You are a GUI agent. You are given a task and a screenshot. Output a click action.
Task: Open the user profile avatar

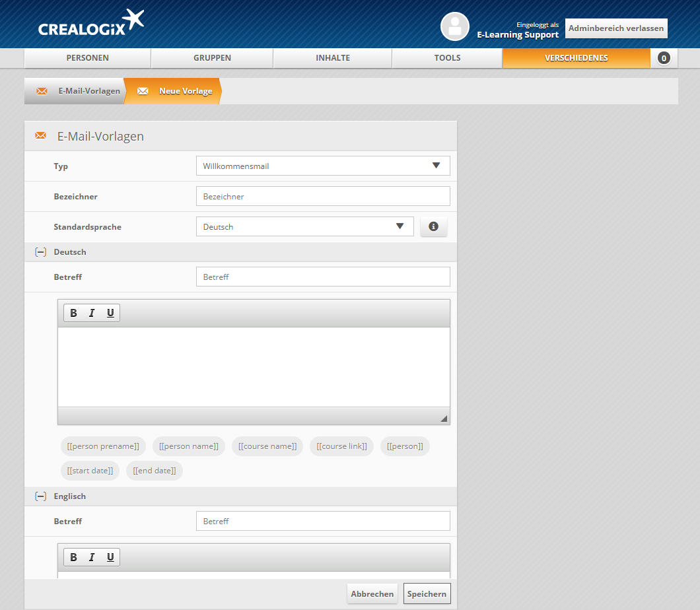click(454, 27)
